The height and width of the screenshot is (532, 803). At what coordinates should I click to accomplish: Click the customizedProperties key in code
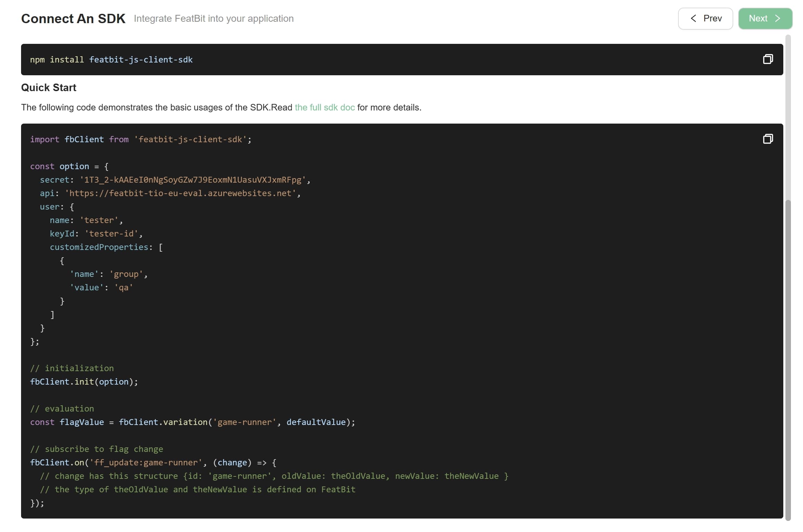(x=99, y=247)
